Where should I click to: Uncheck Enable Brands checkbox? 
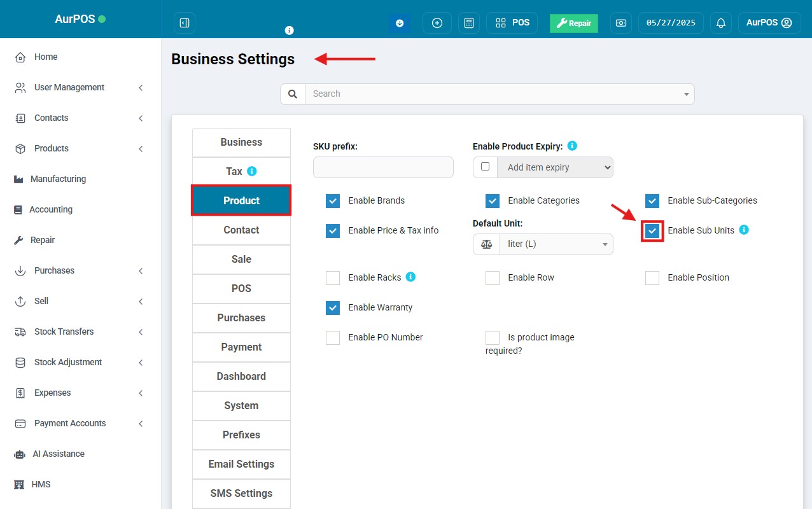[x=333, y=201]
